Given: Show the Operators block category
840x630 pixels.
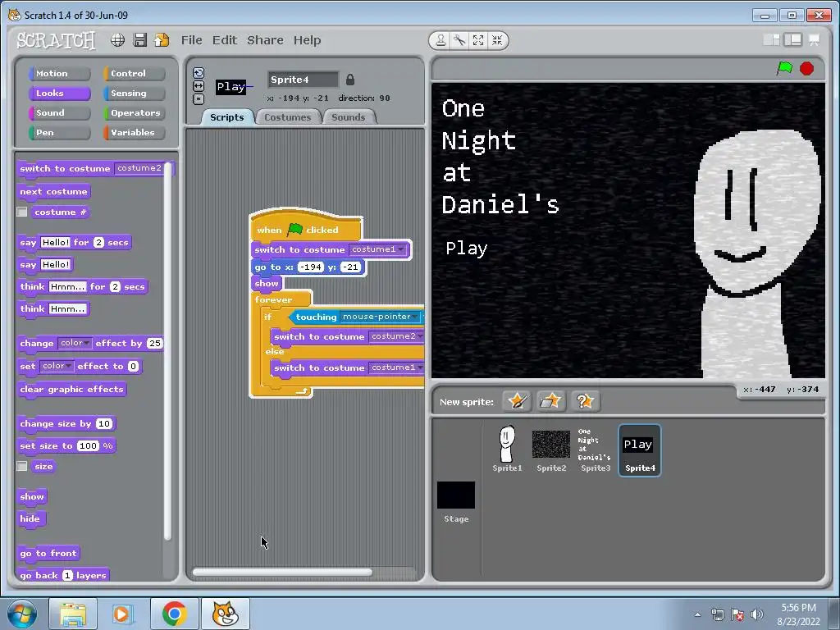Looking at the screenshot, I should [x=134, y=113].
